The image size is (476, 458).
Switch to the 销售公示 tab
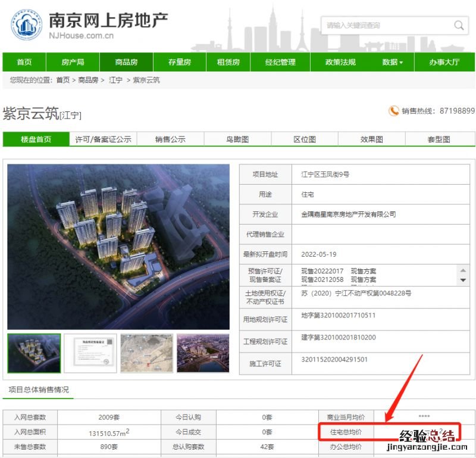pos(170,139)
